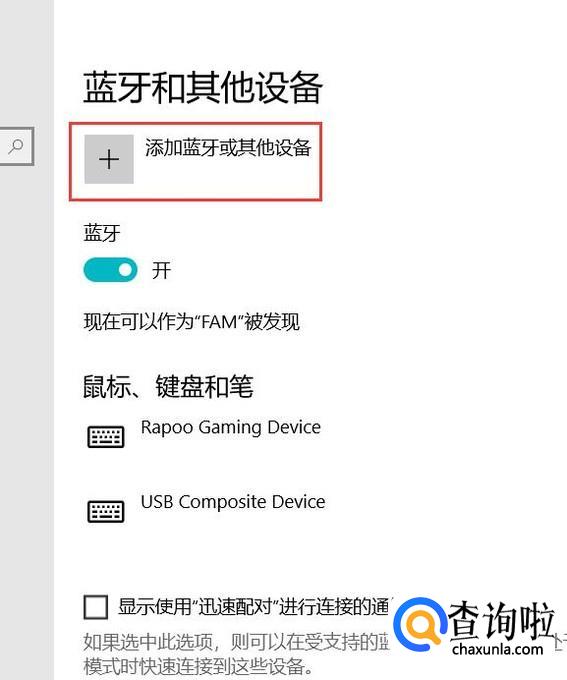This screenshot has width=567, height=680.
Task: Click the search magnifier icon
Action: click(x=16, y=146)
